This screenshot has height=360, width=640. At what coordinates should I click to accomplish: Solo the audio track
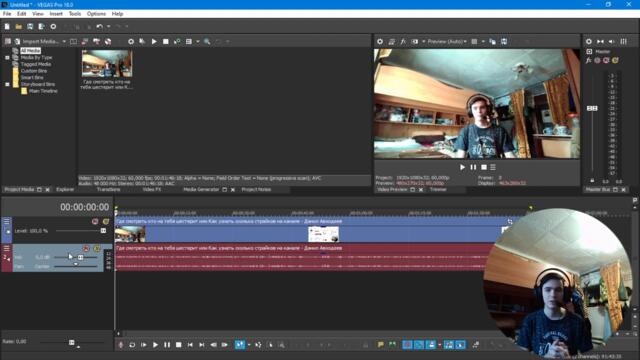(x=97, y=249)
